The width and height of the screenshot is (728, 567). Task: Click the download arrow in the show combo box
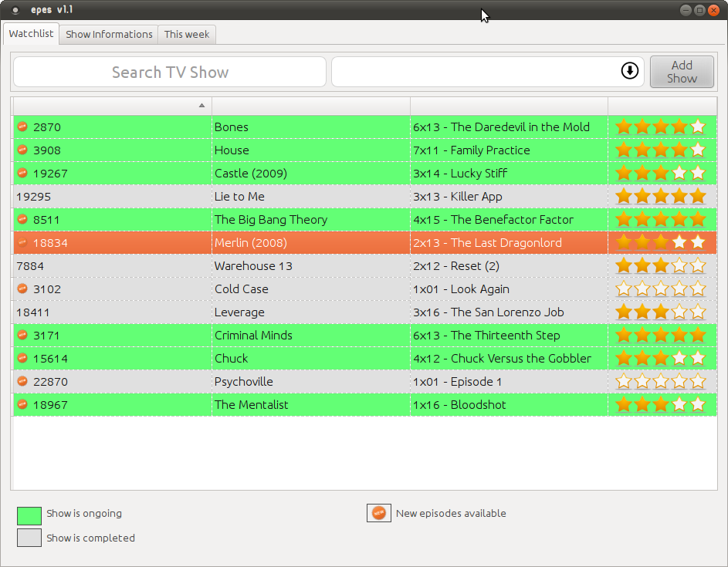[630, 71]
